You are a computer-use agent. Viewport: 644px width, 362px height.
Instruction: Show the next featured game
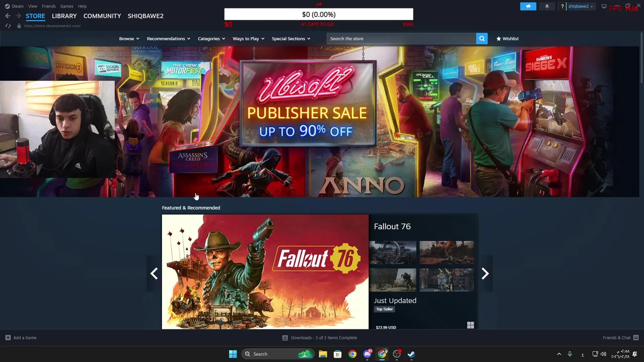coord(485,274)
